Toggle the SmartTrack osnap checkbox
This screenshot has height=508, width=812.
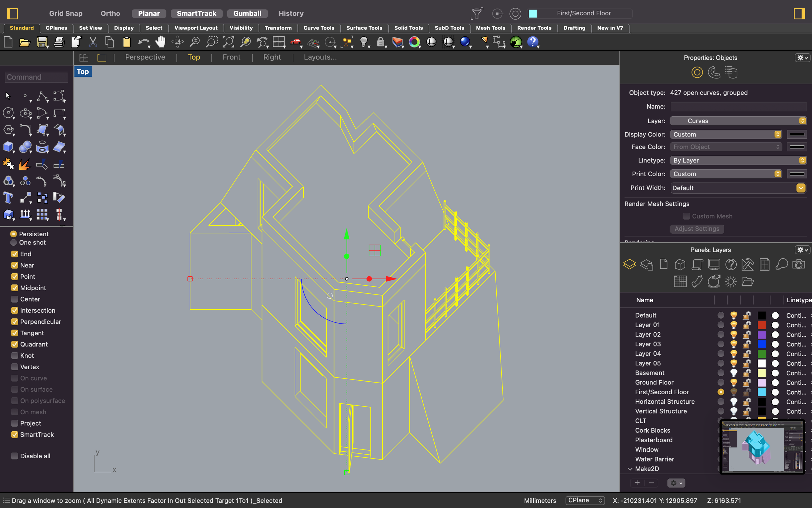[14, 435]
